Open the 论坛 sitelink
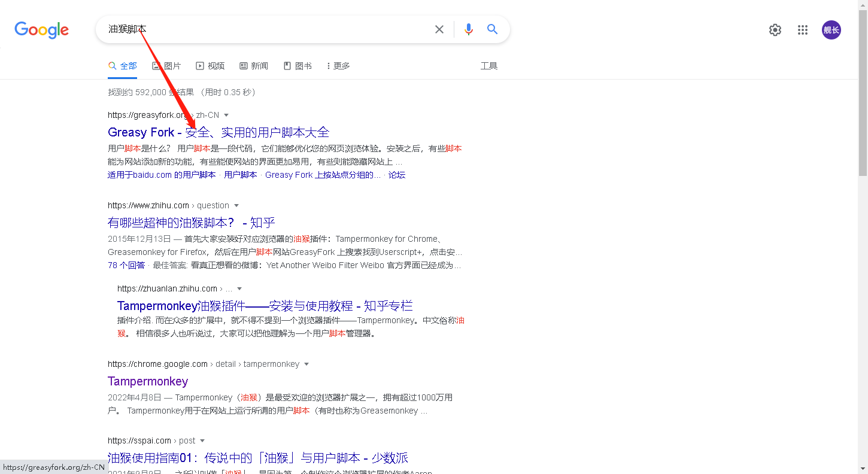This screenshot has width=868, height=474. tap(397, 175)
